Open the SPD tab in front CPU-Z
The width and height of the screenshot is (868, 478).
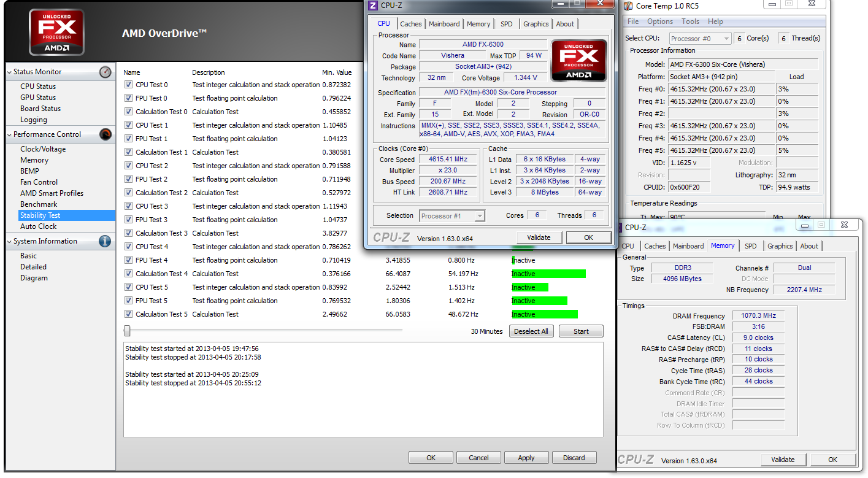[506, 24]
